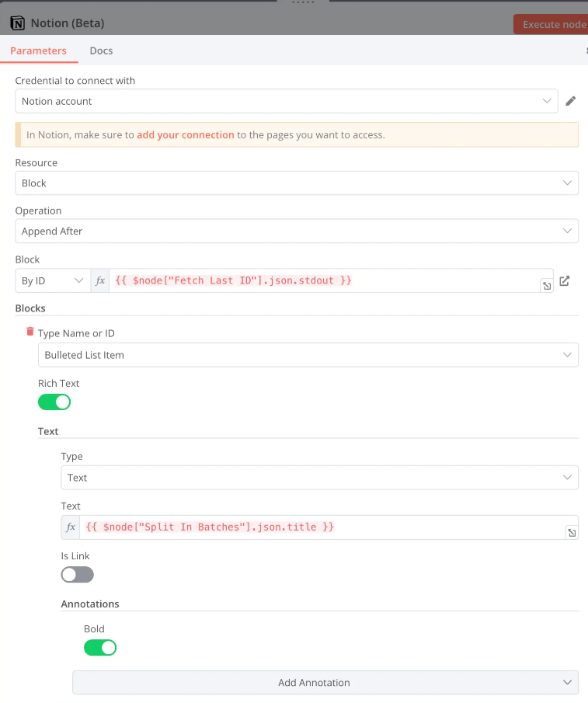Disable the Bold annotation toggle
Image resolution: width=588 pixels, height=703 pixels.
point(100,648)
